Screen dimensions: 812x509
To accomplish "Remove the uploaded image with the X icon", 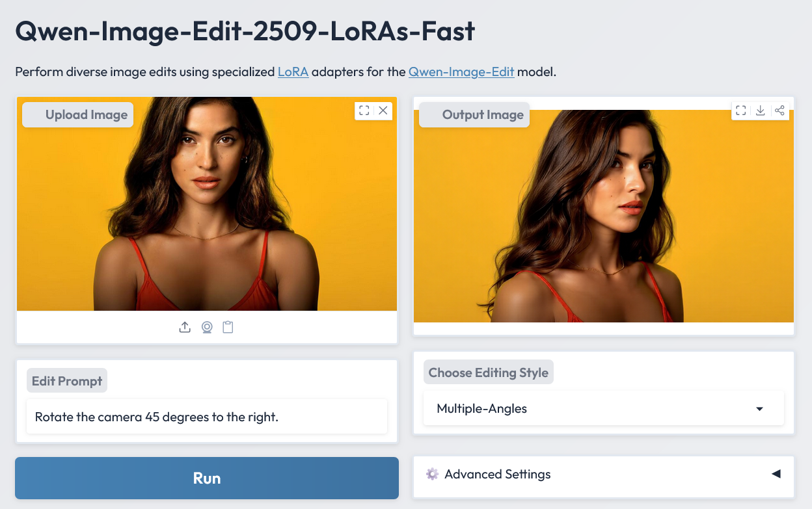I will click(x=383, y=111).
